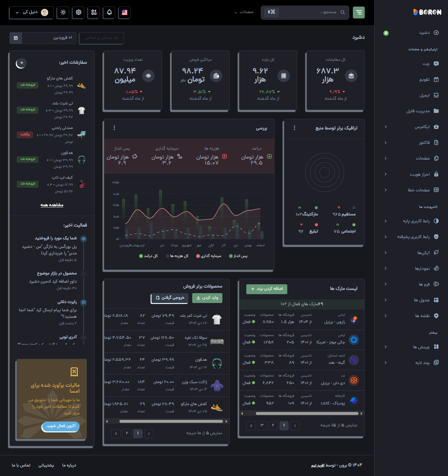448x476 pixels.
Task: Click the US flag language selector
Action: click(x=125, y=12)
